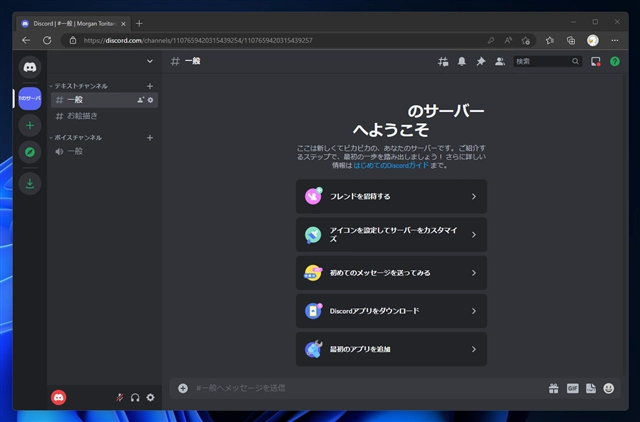Click the Explore servers compass icon
Image resolution: width=640 pixels, height=422 pixels.
click(x=30, y=153)
